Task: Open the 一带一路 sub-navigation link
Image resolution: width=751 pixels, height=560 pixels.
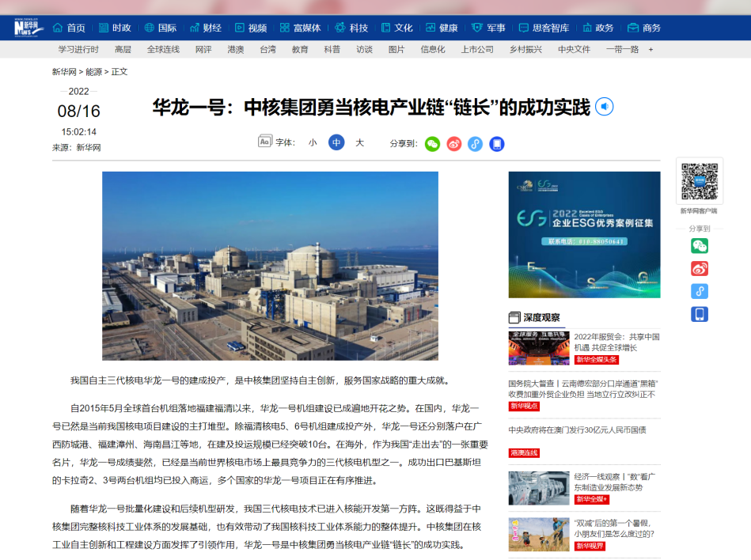Action: [x=622, y=49]
